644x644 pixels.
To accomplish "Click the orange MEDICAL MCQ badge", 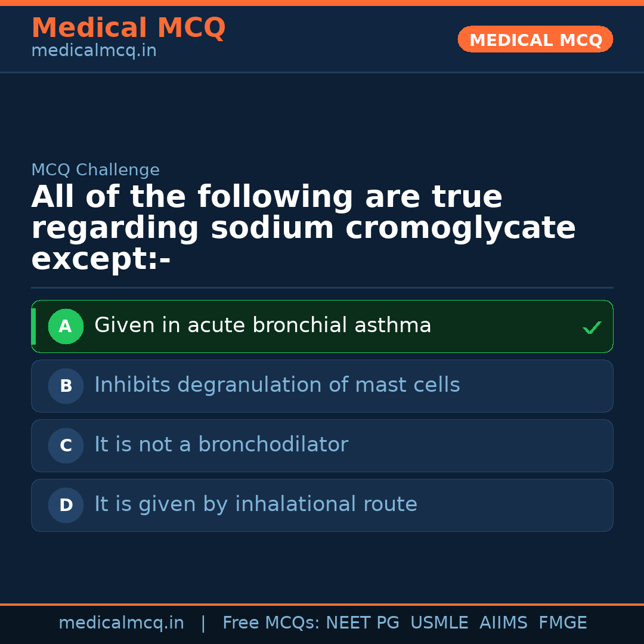I will click(x=535, y=39).
